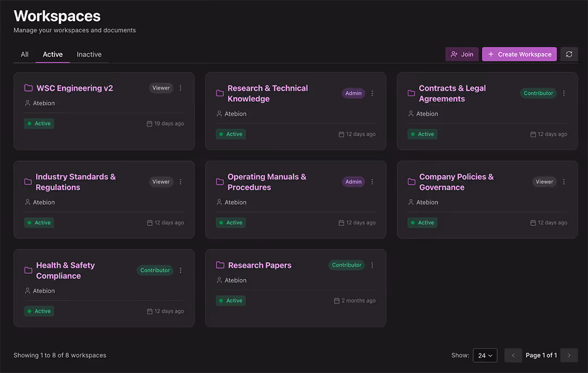The image size is (588, 373).
Task: Open the refresh icon next to Create Workspace
Action: (x=569, y=54)
